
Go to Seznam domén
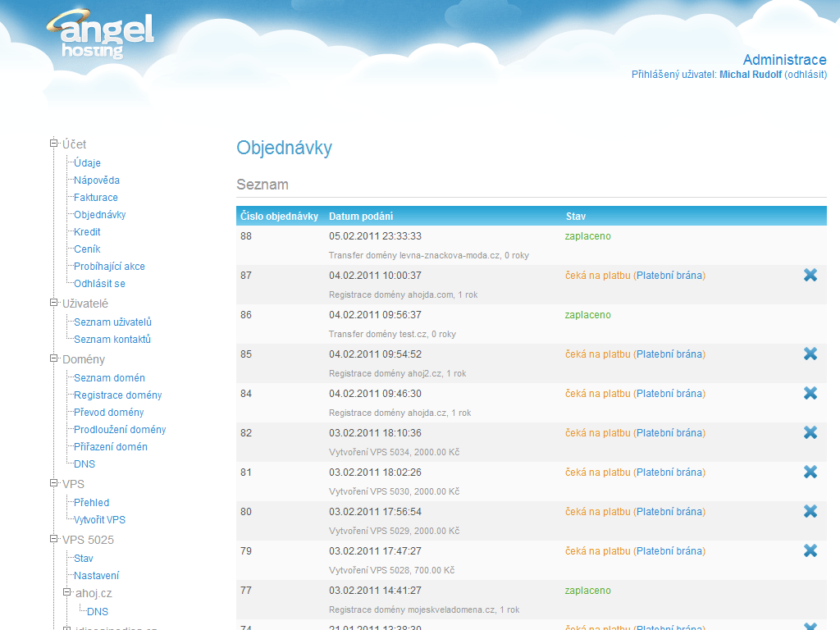[109, 378]
